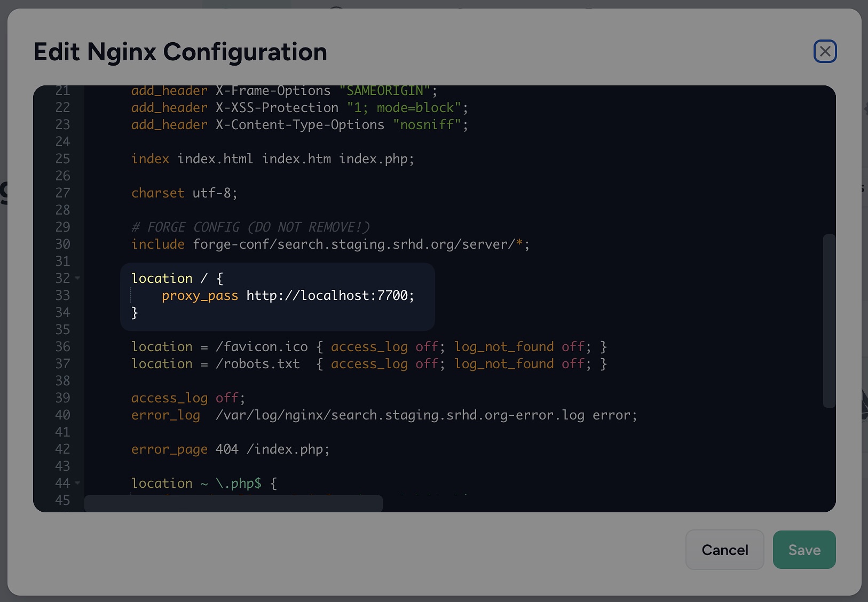Click the X-Content-Type-Options add_header line

point(299,125)
